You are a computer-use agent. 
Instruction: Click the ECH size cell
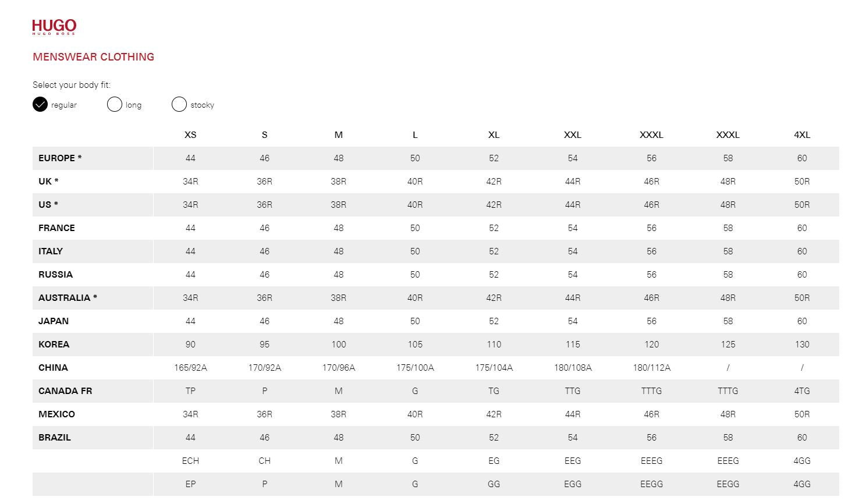pos(190,461)
